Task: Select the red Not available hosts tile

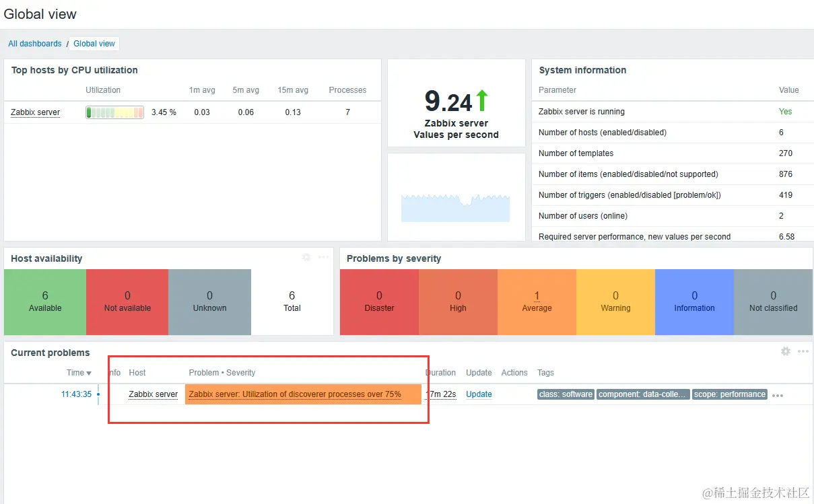Action: pyautogui.click(x=127, y=302)
